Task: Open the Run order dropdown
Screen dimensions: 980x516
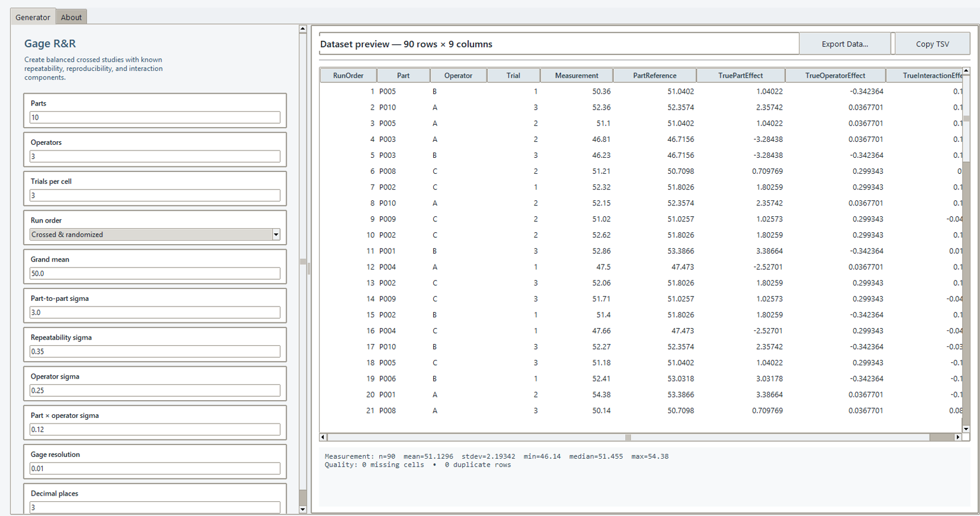Action: click(x=155, y=234)
